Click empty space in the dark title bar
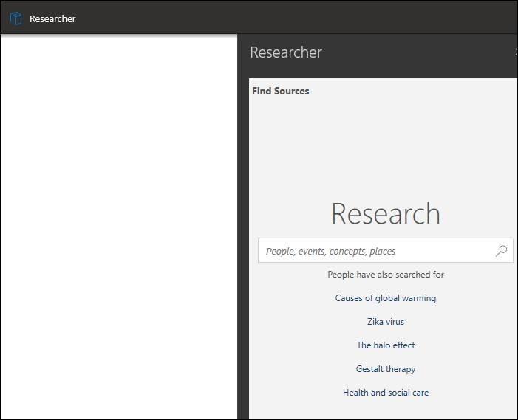Screen dimensions: 518x420 [x=296, y=16]
